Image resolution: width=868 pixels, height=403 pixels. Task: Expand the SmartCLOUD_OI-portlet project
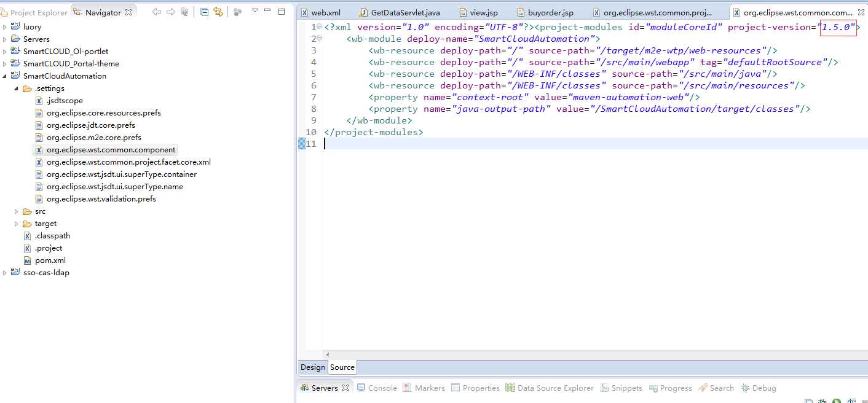tap(5, 52)
